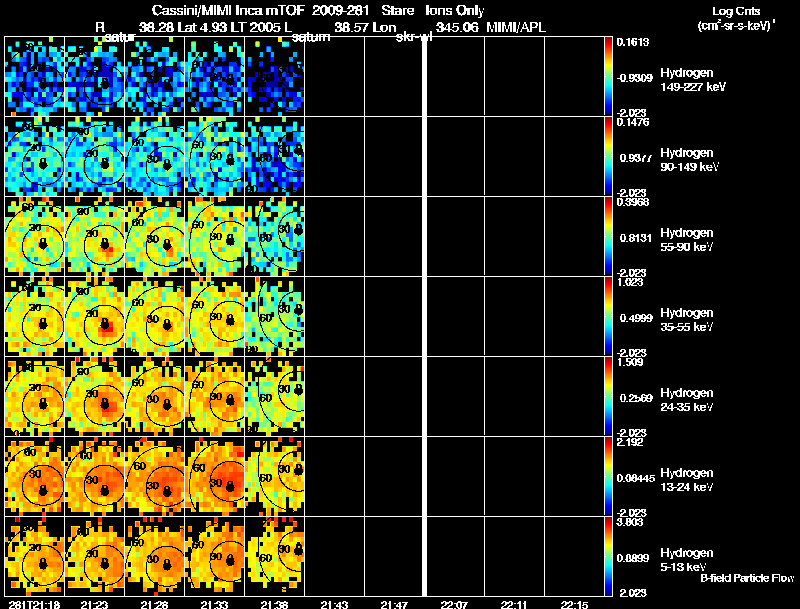The image size is (800, 609).
Task: Click the 22:07 time axis label
Action: [454, 605]
